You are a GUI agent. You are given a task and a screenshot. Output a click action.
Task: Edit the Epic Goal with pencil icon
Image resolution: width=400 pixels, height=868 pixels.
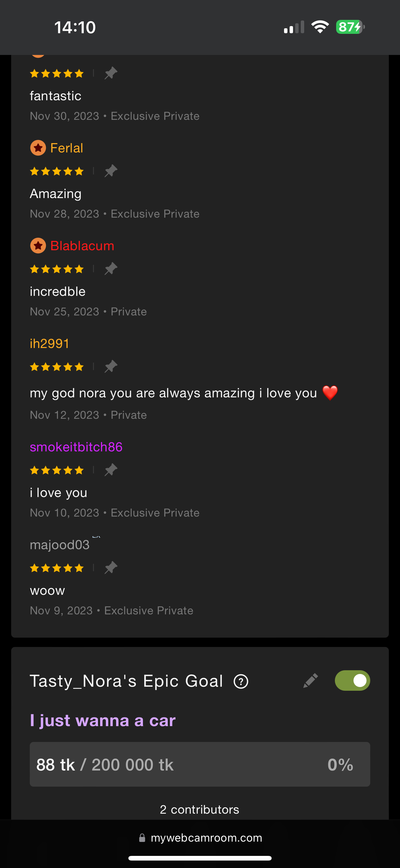[310, 681]
